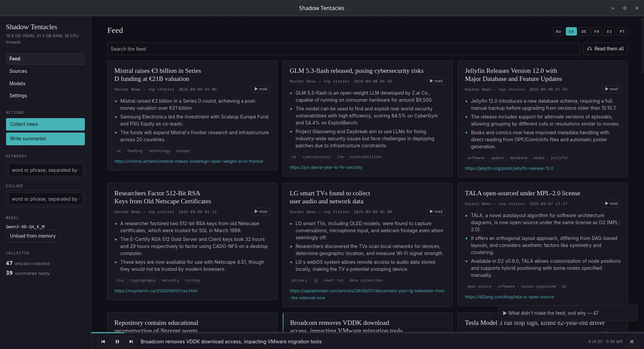Click the diamond maximize icon in title bar
Viewport: 644px width, 349px height.
click(x=625, y=8)
